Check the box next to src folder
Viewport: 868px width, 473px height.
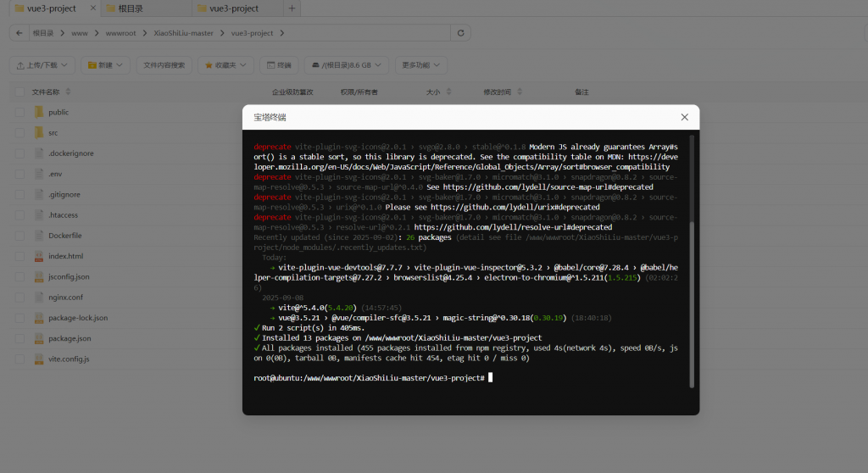click(x=19, y=133)
